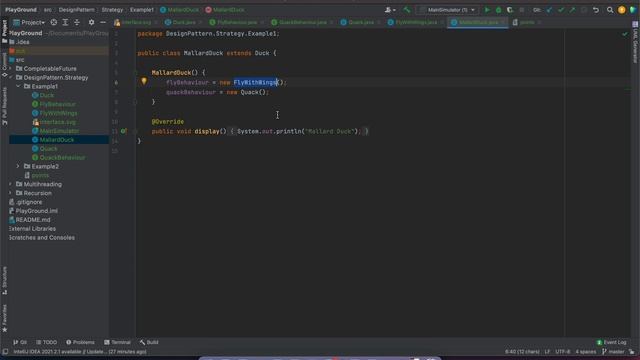Click the yellow lightbulb intention icon
Screen dimensions: 640x360
point(144,81)
